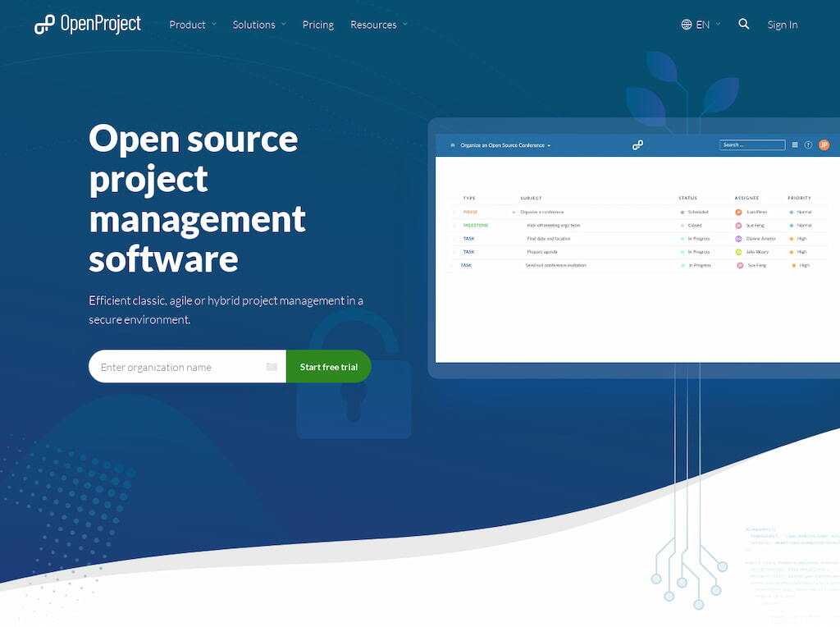Click "High" priority in the Find date and location row

click(x=802, y=239)
